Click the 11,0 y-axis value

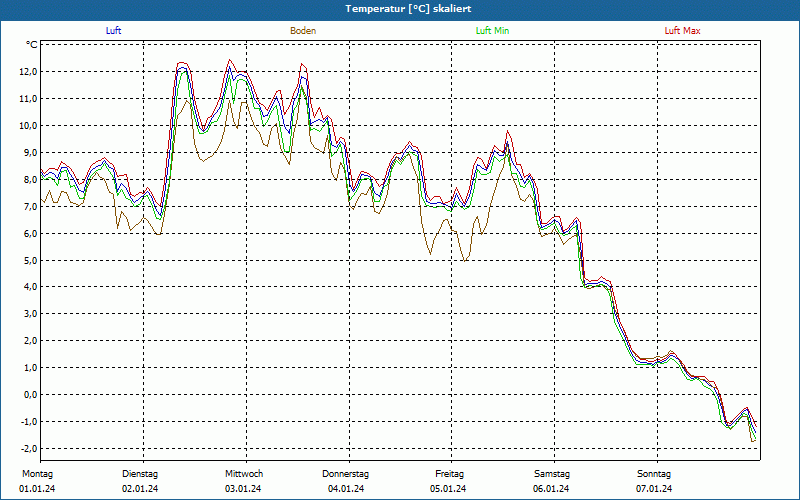[x=29, y=98]
